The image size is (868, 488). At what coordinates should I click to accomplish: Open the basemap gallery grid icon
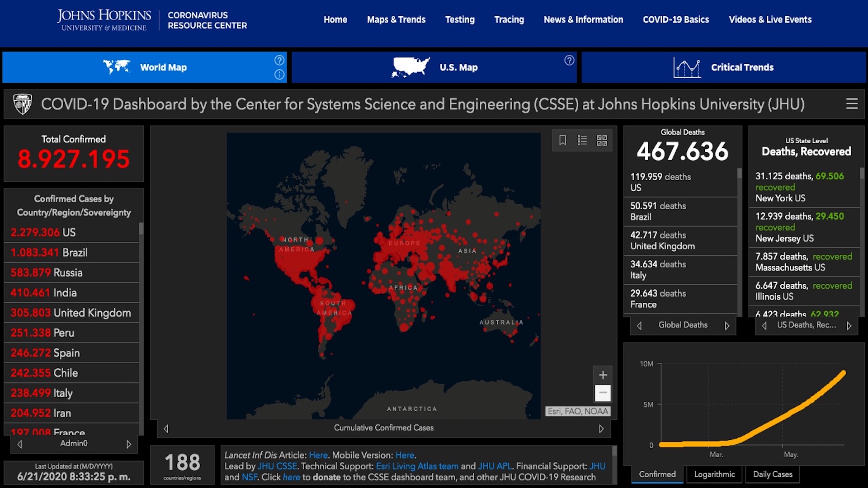602,141
